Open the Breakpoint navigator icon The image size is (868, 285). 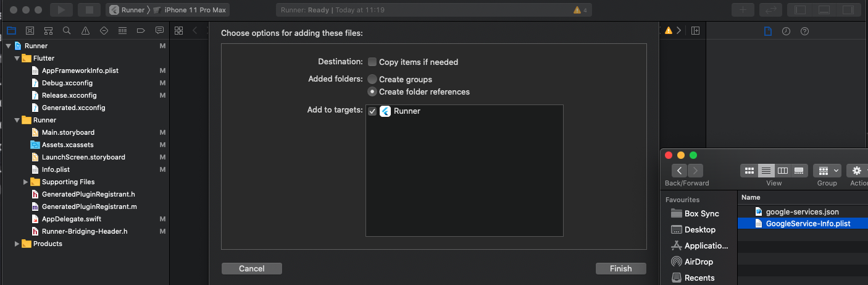141,30
